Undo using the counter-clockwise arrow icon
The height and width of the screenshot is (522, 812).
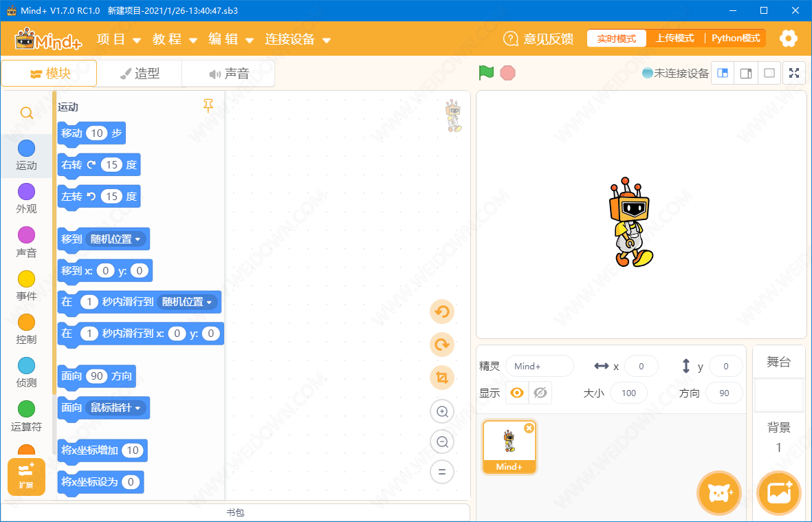coord(441,312)
